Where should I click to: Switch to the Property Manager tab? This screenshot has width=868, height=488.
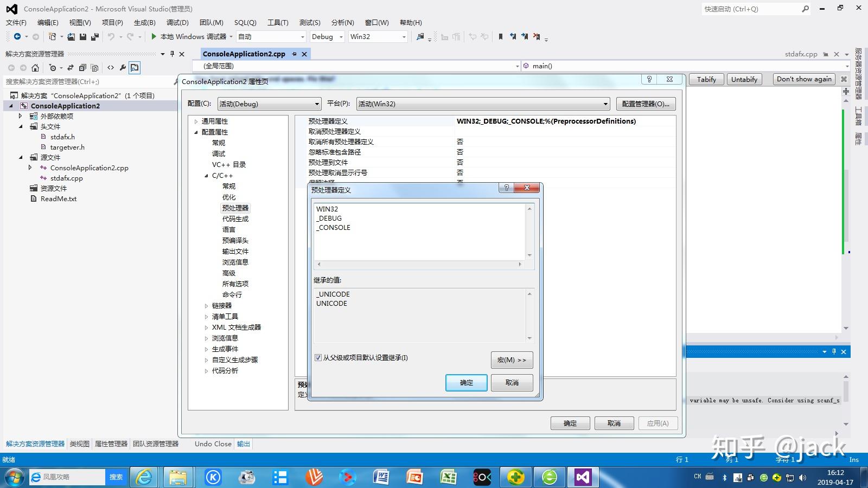(111, 444)
